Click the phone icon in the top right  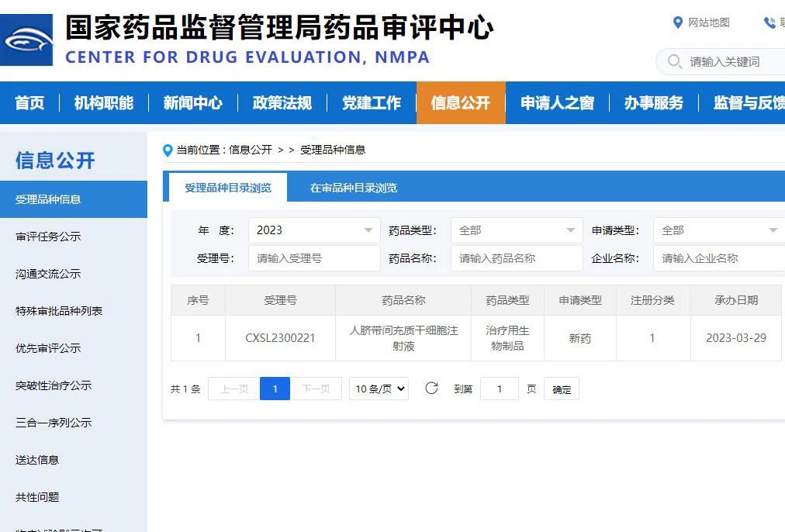(x=768, y=22)
